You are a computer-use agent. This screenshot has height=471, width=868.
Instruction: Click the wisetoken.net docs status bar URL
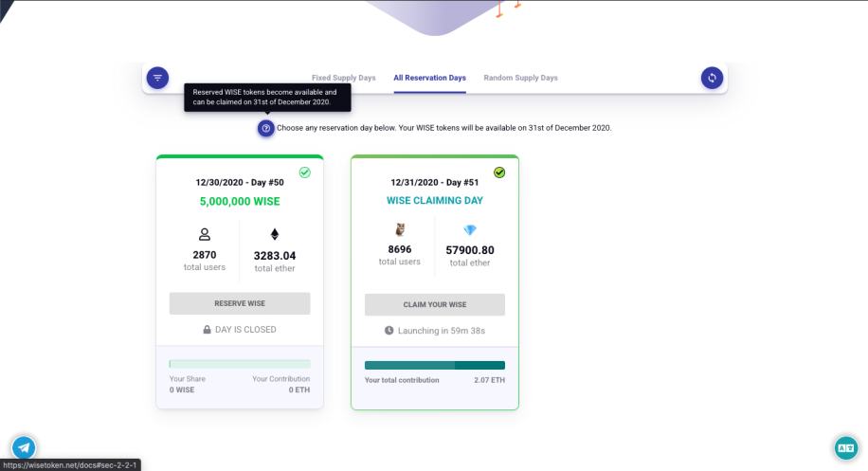point(70,465)
